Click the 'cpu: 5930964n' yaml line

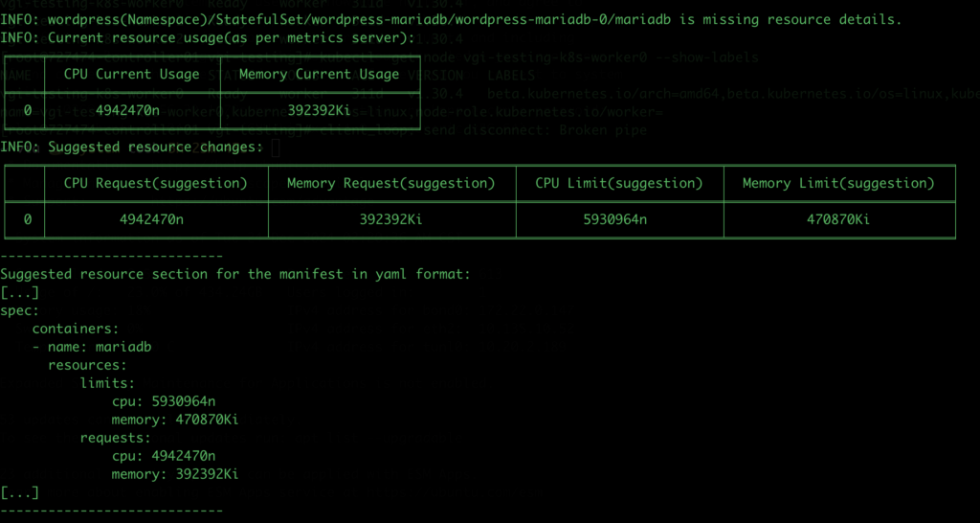point(164,401)
